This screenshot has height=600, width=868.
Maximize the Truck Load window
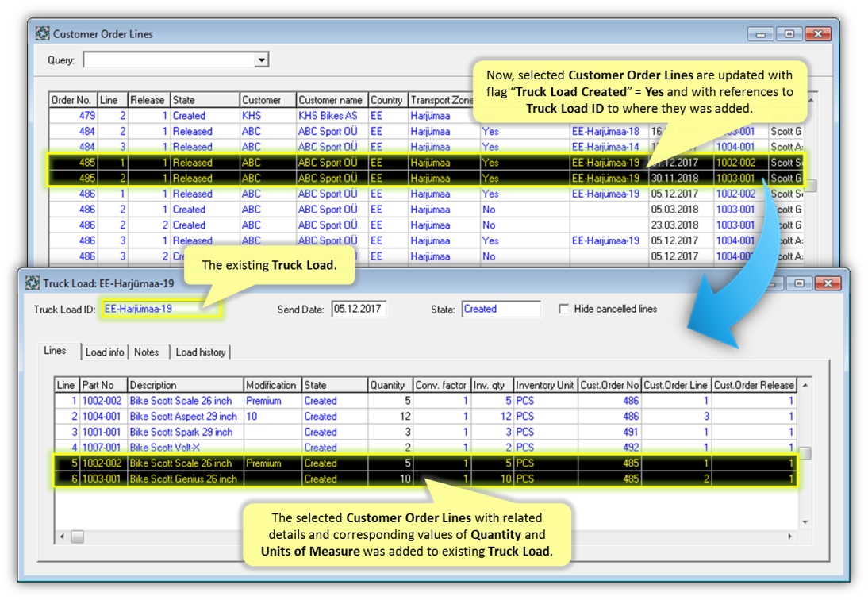coord(799,283)
